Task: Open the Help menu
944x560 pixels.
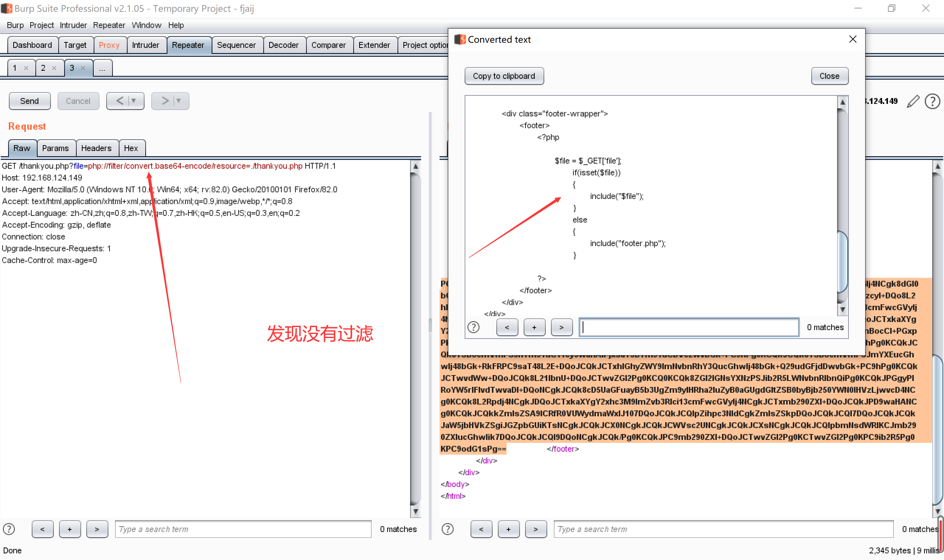Action: (x=176, y=25)
